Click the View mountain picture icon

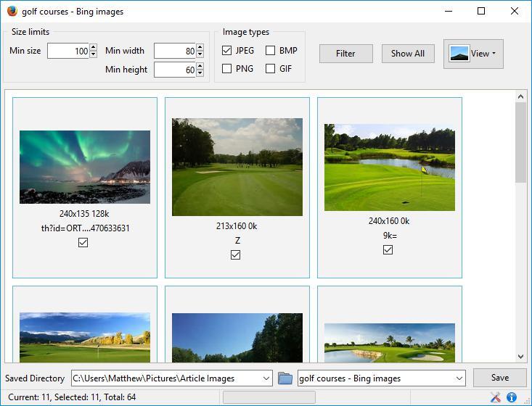coord(459,54)
